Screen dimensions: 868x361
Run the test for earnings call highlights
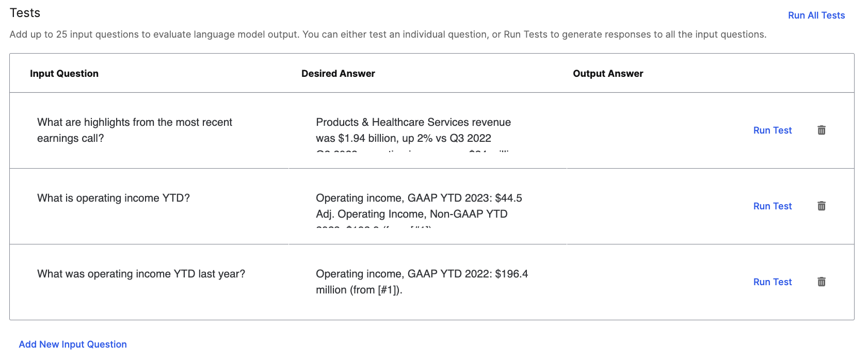coord(772,130)
